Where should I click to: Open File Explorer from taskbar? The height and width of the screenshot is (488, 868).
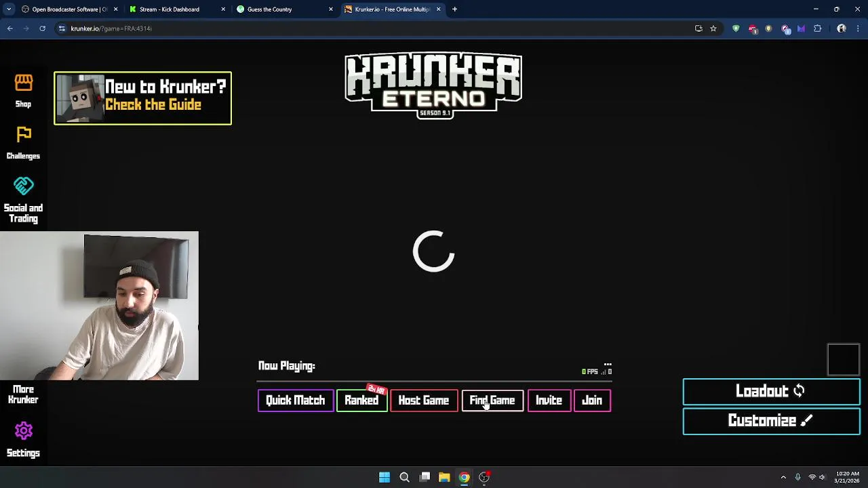click(x=444, y=477)
